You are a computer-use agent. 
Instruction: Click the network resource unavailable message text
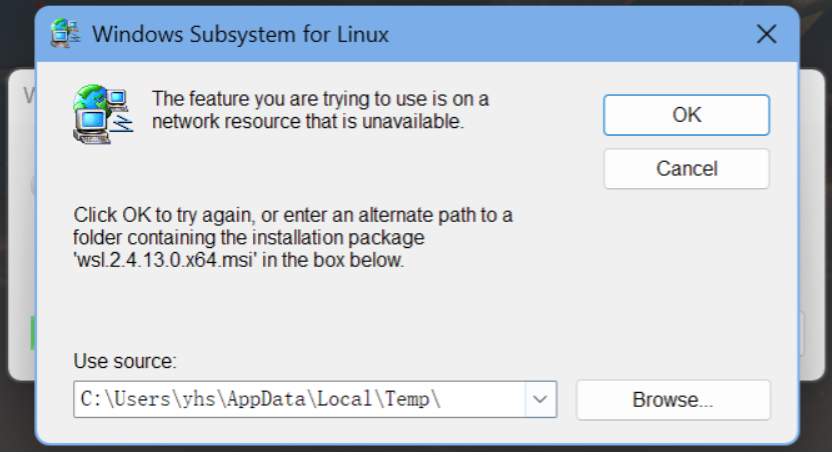320,110
